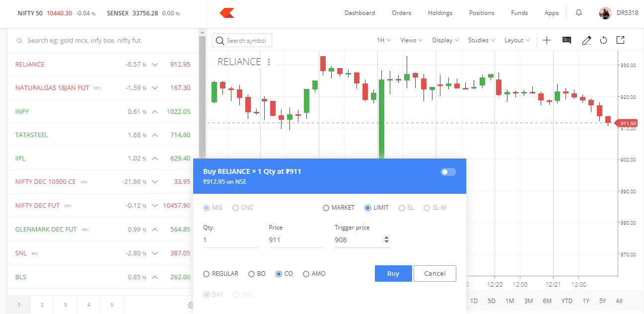The height and width of the screenshot is (314, 644).
Task: Click the Price input field
Action: 297,240
